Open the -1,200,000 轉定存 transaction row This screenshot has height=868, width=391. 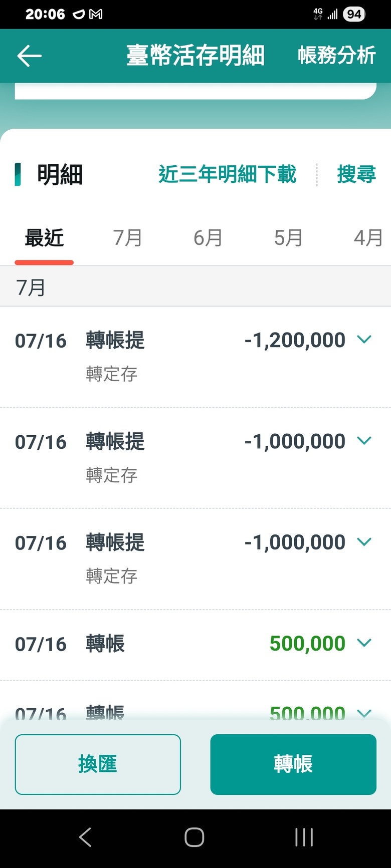195,357
